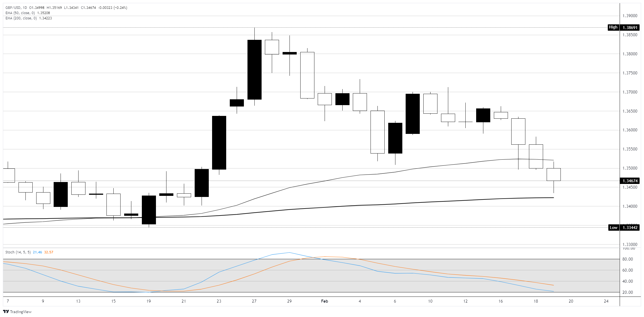Click the Low price label 1.33442
The height and width of the screenshot is (317, 644).
click(x=630, y=228)
